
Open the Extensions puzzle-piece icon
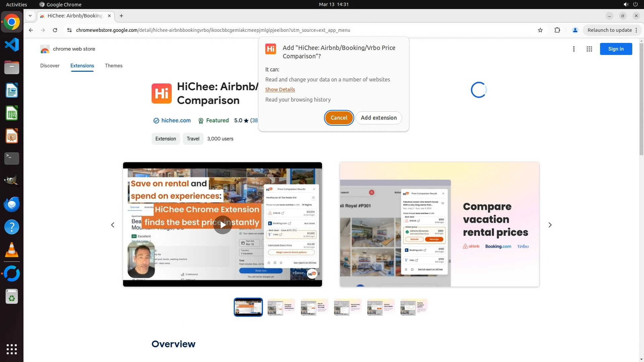click(557, 30)
